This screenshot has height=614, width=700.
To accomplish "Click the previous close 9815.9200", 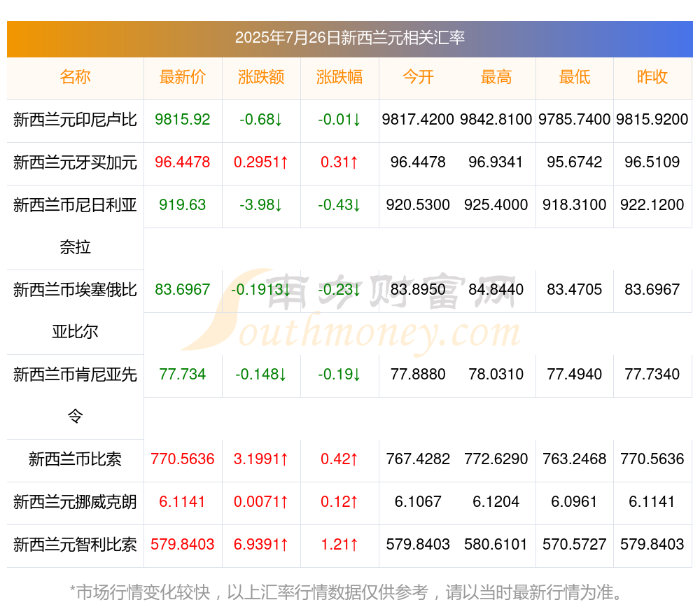I will [652, 119].
